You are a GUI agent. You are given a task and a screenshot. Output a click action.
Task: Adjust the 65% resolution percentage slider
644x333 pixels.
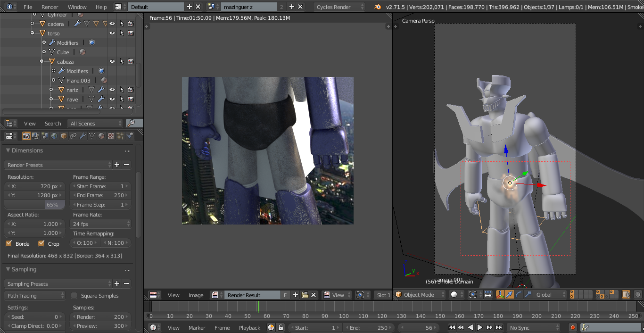[x=35, y=205]
